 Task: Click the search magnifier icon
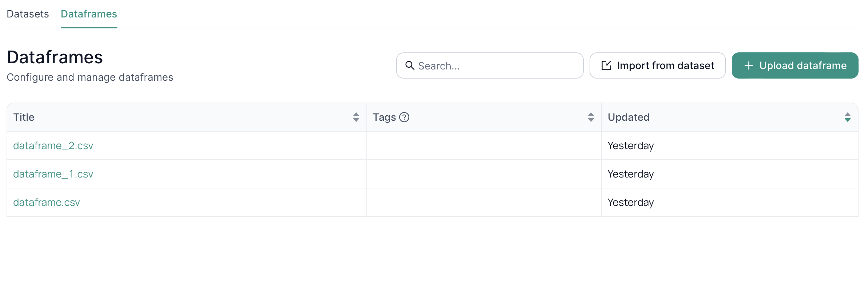(410, 65)
